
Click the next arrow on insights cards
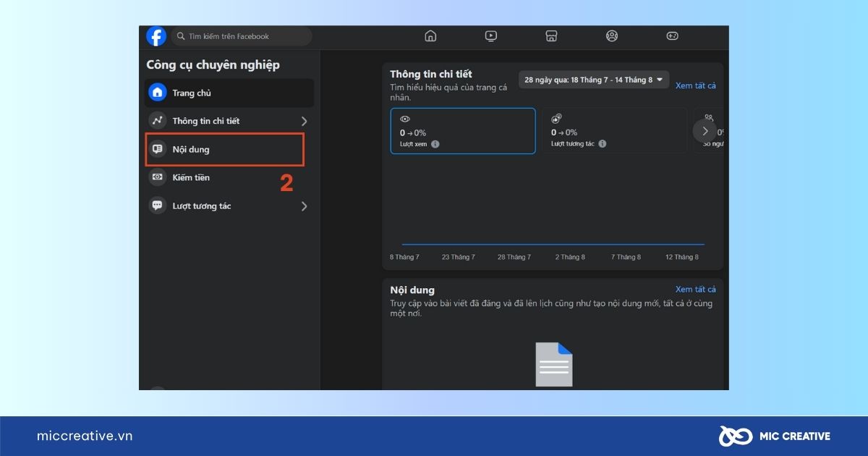click(705, 131)
